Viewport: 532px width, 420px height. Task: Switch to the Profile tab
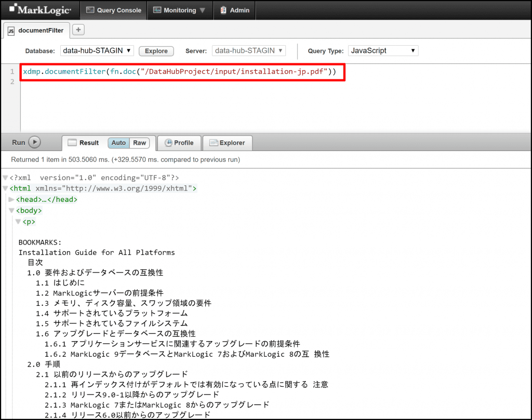(179, 143)
